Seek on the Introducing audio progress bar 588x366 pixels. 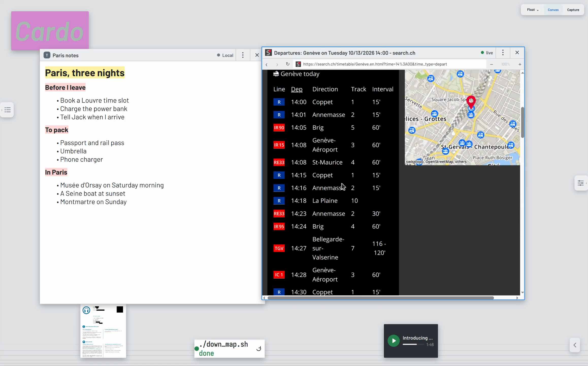tap(413, 344)
